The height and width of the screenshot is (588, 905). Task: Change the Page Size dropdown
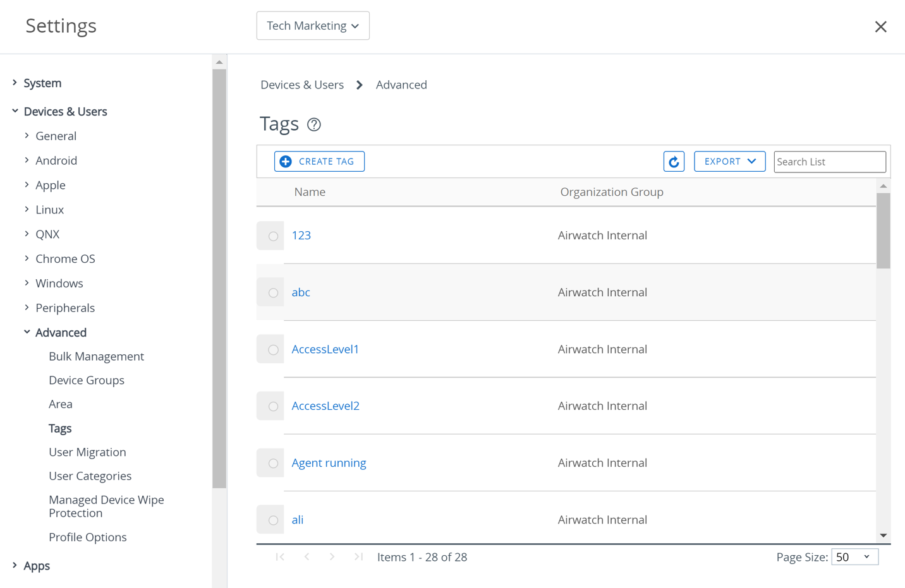pos(854,556)
